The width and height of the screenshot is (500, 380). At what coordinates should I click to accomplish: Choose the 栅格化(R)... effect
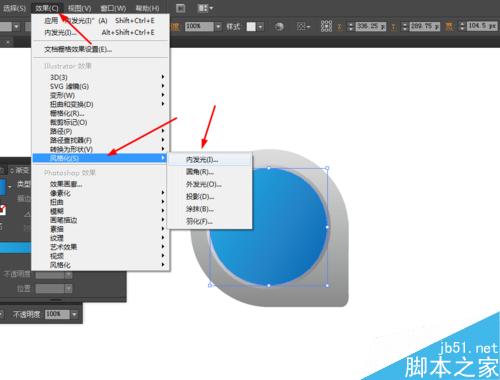pyautogui.click(x=100, y=113)
